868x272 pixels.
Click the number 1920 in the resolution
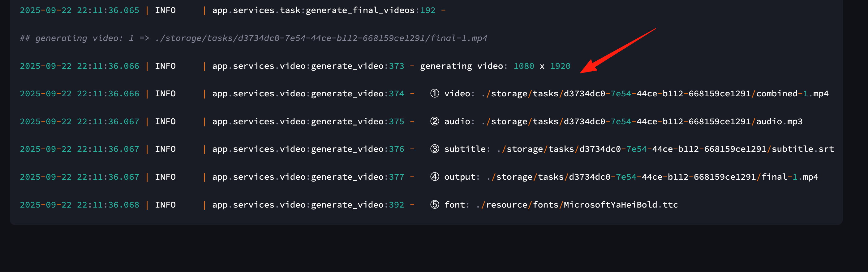click(x=560, y=66)
